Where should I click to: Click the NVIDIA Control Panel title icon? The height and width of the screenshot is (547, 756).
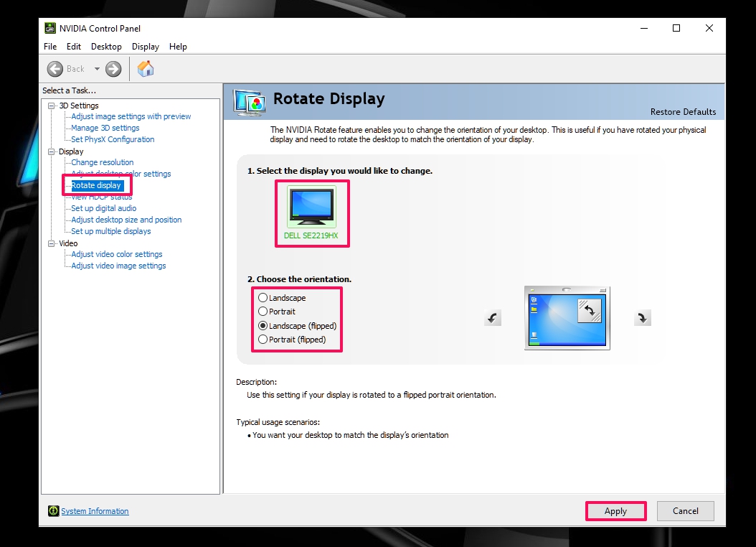coord(50,28)
